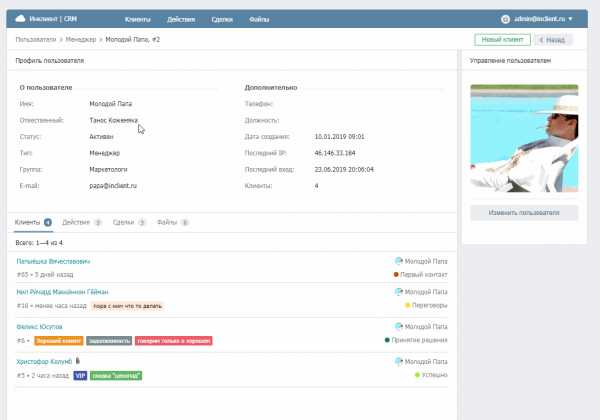
Task: Open Пользователи breadcrumb link
Action: (36, 39)
